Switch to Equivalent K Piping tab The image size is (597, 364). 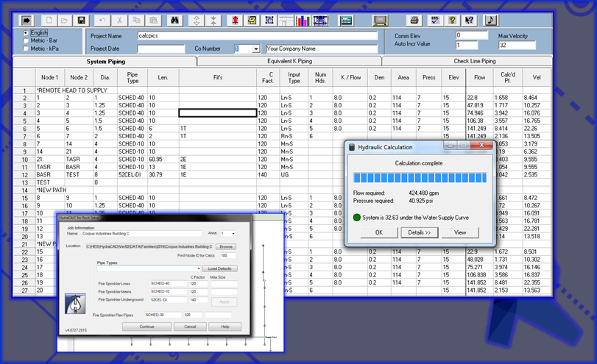pos(289,61)
